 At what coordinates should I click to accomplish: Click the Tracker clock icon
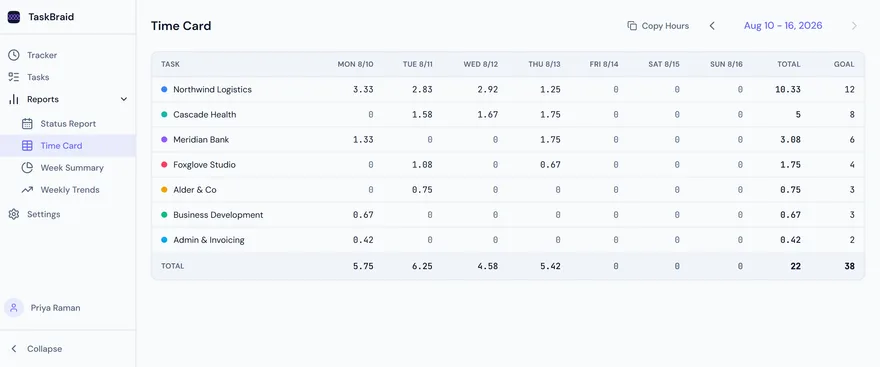click(x=14, y=55)
